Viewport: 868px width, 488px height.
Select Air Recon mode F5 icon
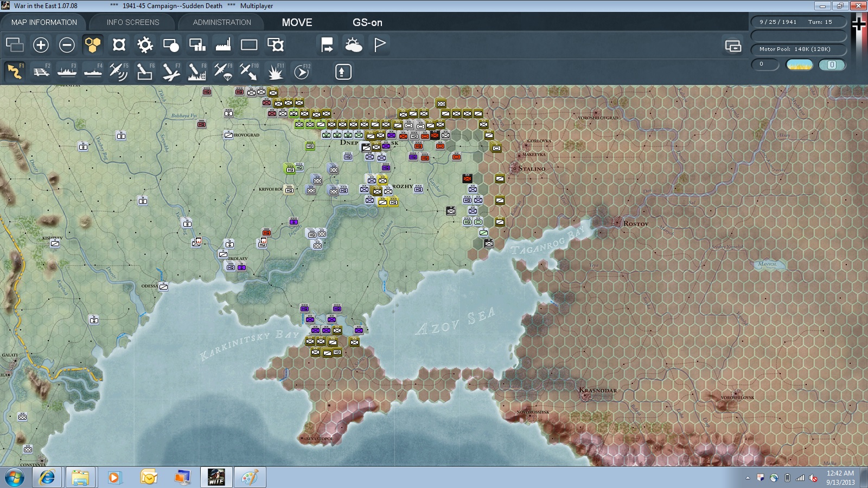pyautogui.click(x=119, y=72)
